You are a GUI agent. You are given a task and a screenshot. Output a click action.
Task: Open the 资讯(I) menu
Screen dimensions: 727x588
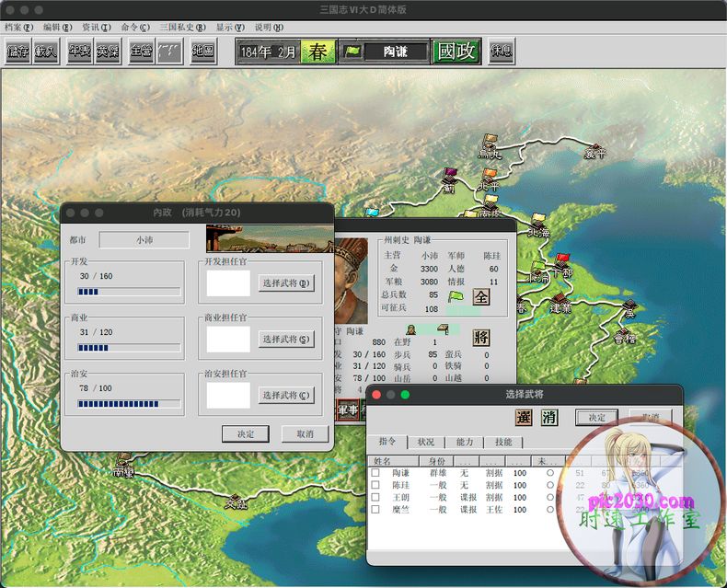point(97,28)
